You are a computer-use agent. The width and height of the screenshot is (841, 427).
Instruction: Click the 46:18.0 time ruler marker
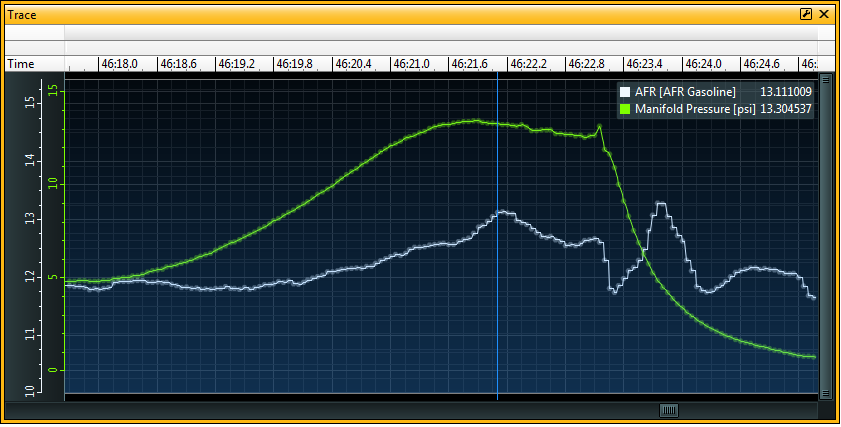(119, 64)
